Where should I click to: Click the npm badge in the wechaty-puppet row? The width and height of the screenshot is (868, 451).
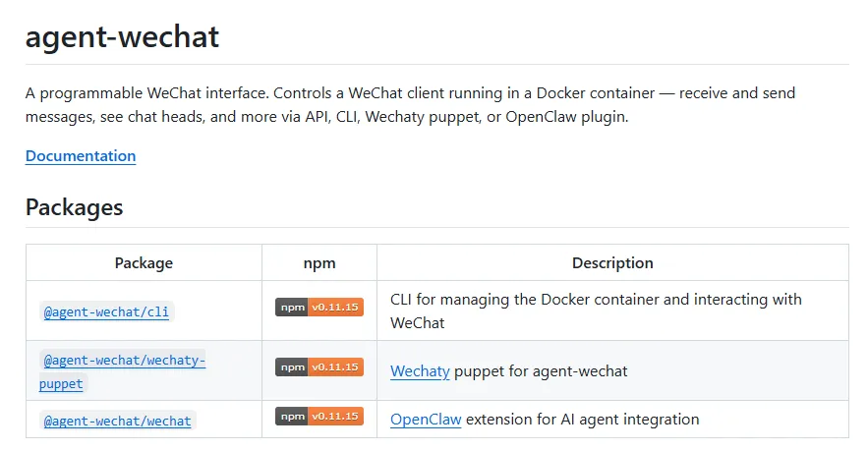[x=319, y=366]
